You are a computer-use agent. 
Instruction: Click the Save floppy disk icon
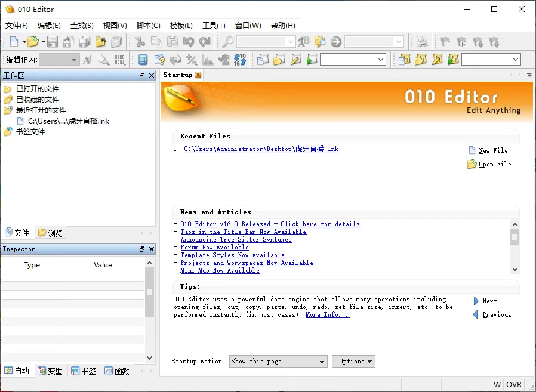pos(53,42)
